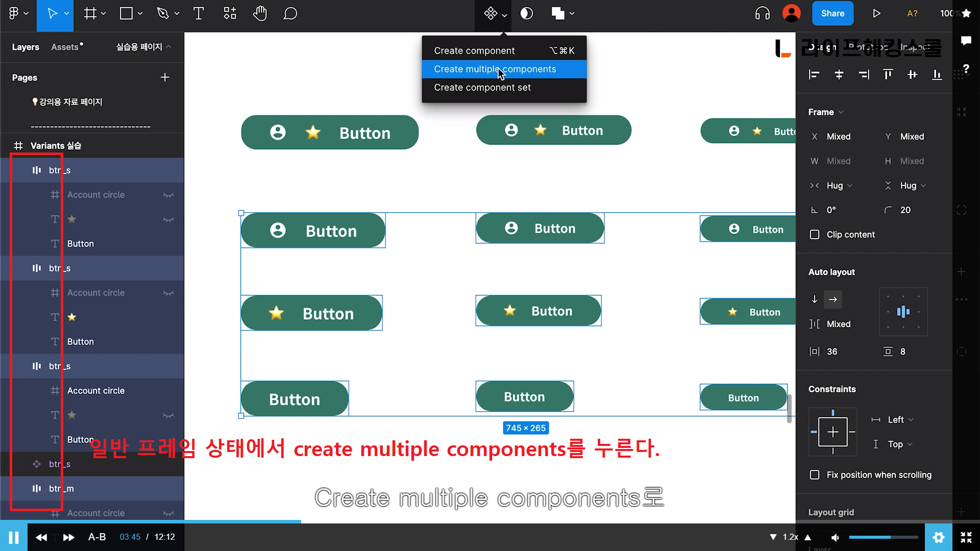The image size is (980, 551).
Task: Select the Hand tool
Action: coord(260,14)
